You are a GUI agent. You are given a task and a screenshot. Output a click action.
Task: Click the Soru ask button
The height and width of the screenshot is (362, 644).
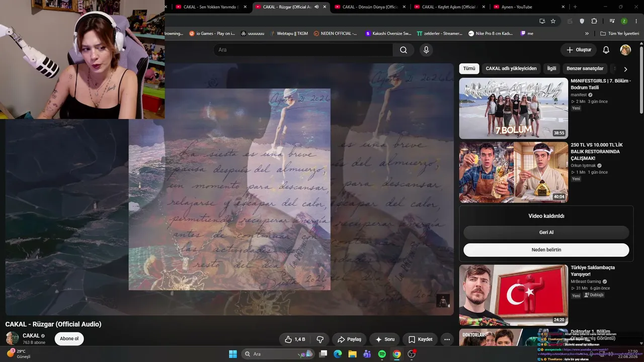(x=385, y=339)
